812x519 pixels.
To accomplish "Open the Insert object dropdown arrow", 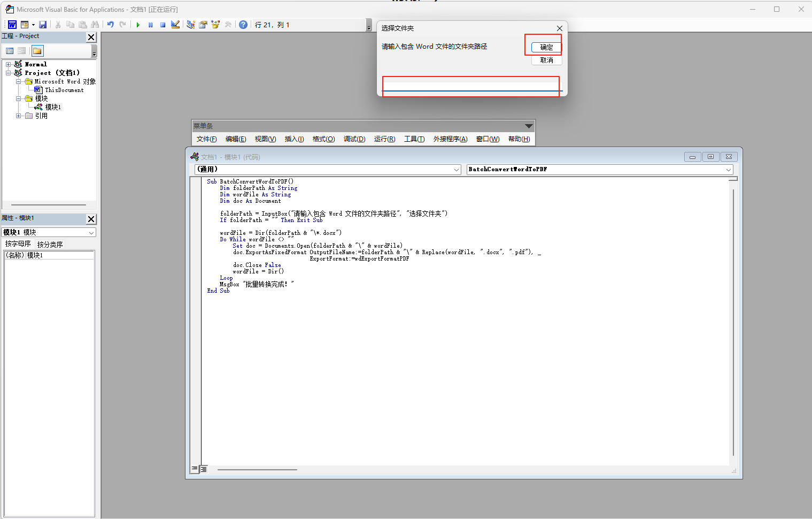I will [x=33, y=25].
